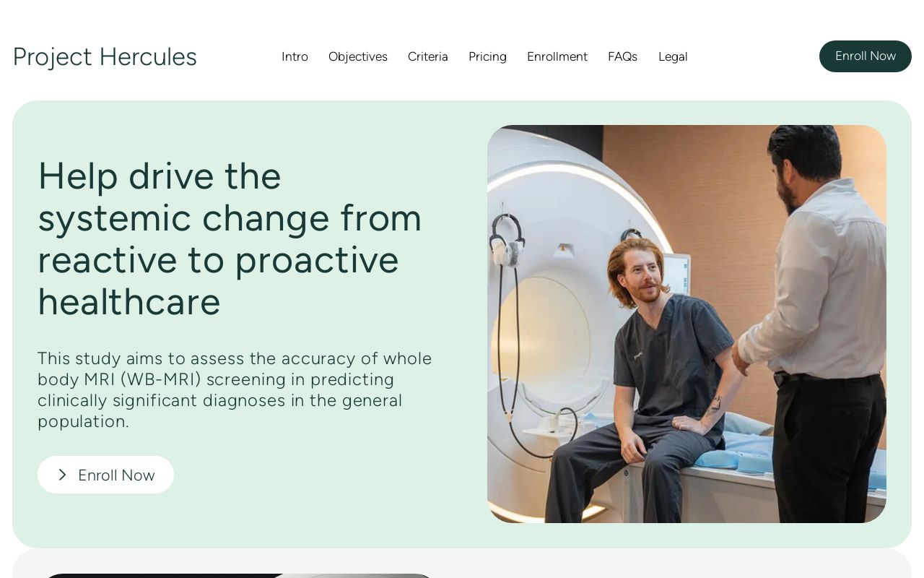The image size is (924, 578).
Task: View the Legal section link
Action: click(673, 56)
